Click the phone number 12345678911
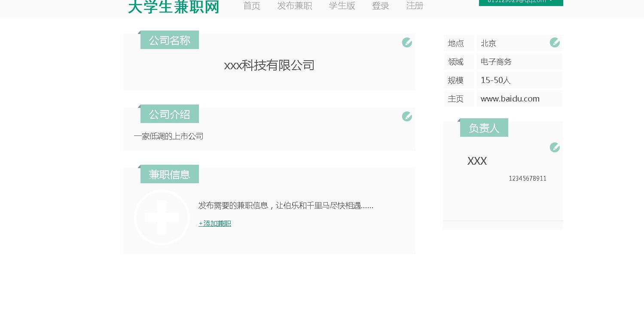 (528, 178)
